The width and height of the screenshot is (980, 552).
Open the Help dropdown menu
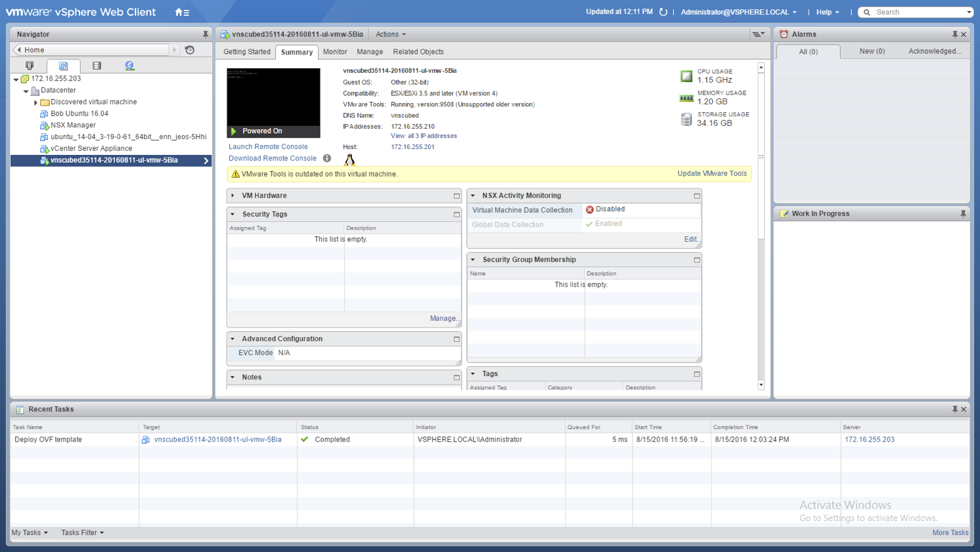click(828, 12)
